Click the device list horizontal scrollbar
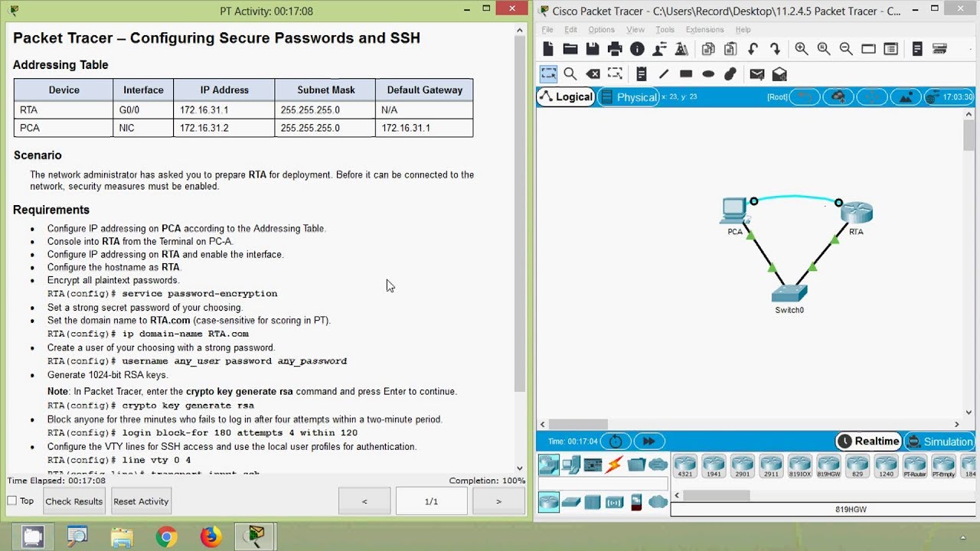Screen dimensions: 980x551 [x=717, y=495]
